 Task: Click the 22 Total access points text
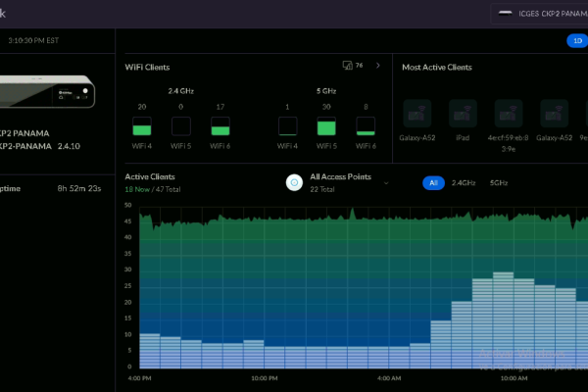pyautogui.click(x=322, y=189)
